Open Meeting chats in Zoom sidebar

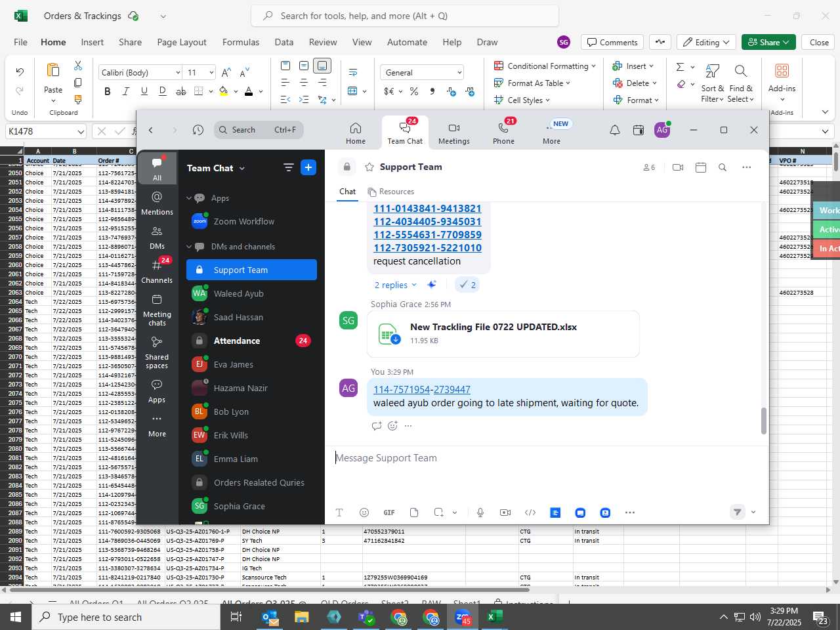(157, 310)
